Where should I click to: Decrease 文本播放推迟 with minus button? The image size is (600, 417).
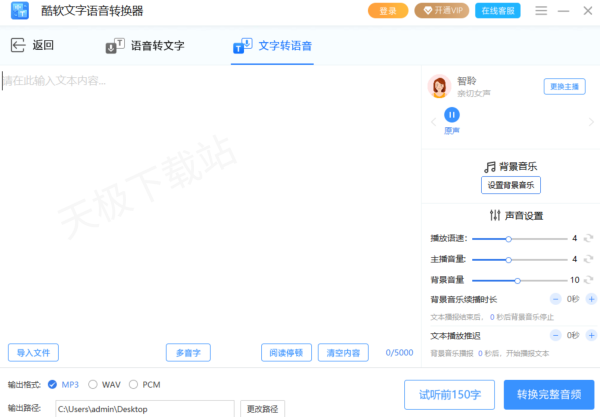(x=555, y=336)
